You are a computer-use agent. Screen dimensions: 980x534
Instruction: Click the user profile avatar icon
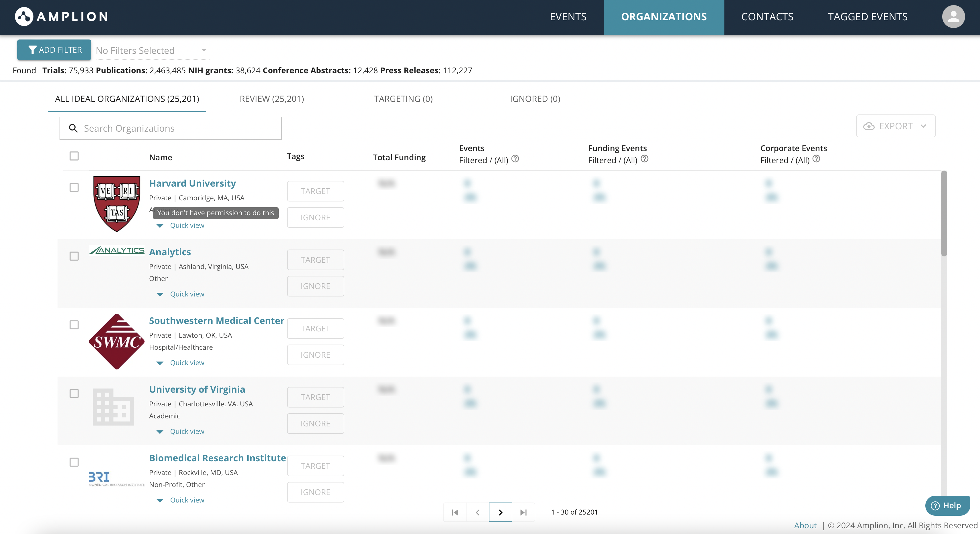click(953, 17)
